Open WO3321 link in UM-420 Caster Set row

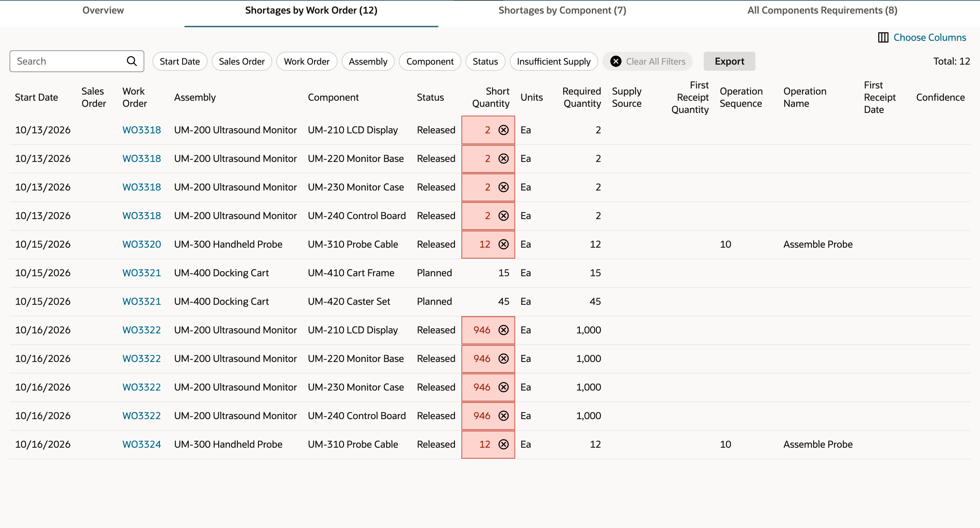coord(142,301)
